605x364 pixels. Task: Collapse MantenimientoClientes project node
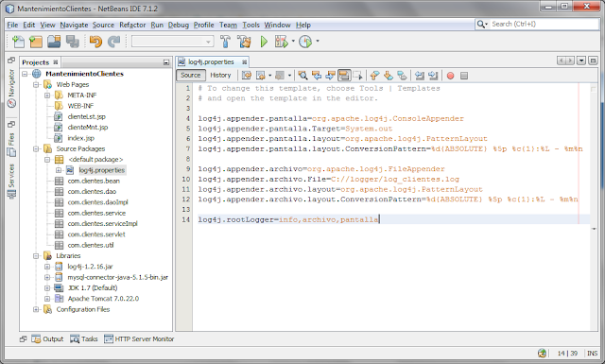point(26,74)
